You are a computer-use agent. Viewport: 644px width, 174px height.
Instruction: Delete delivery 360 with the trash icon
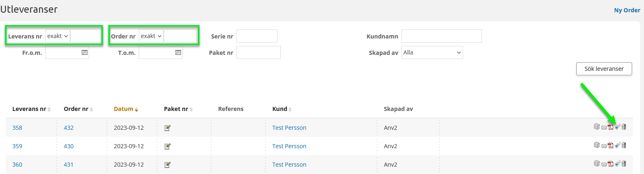(624, 164)
